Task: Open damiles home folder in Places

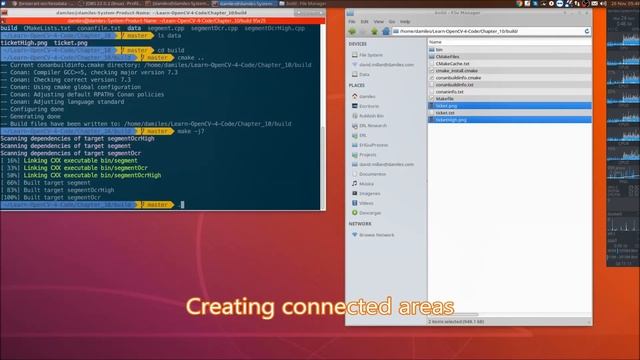Action: tap(367, 96)
